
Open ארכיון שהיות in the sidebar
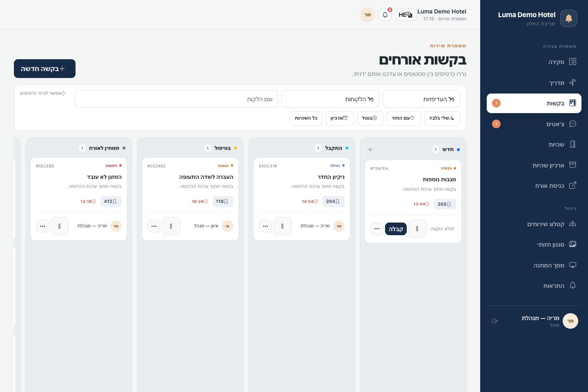click(534, 165)
